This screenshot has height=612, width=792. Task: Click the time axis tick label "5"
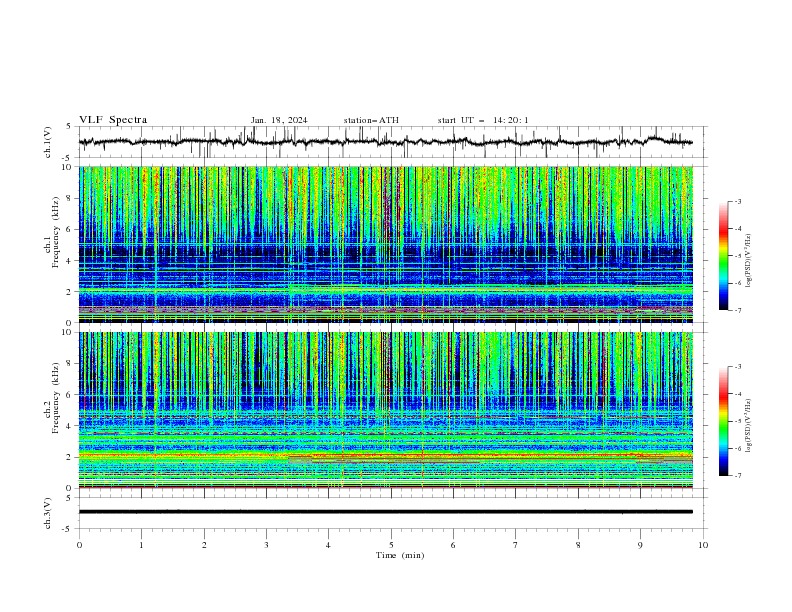[391, 545]
